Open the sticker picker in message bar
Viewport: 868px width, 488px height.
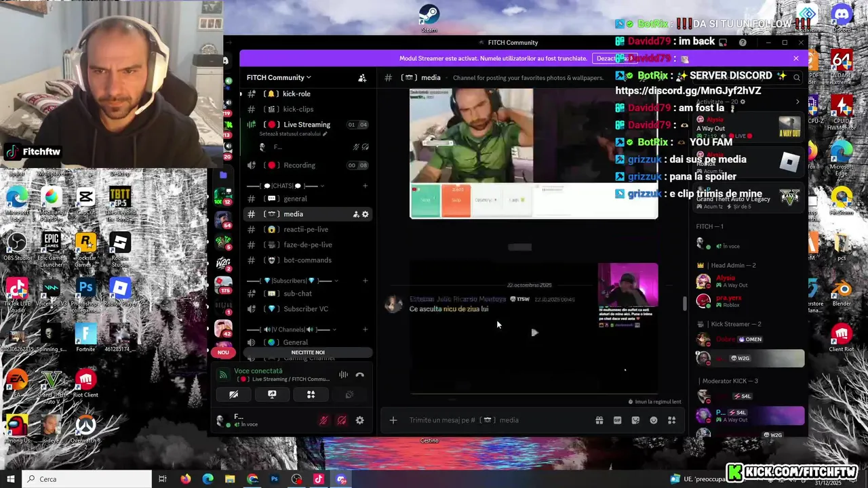(635, 420)
